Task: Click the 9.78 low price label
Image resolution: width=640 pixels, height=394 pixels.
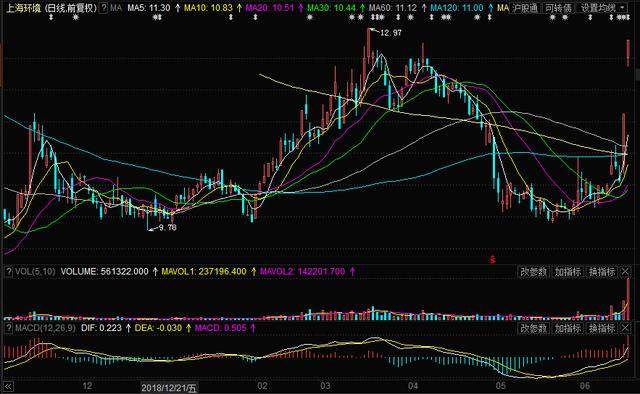Action: [x=168, y=227]
